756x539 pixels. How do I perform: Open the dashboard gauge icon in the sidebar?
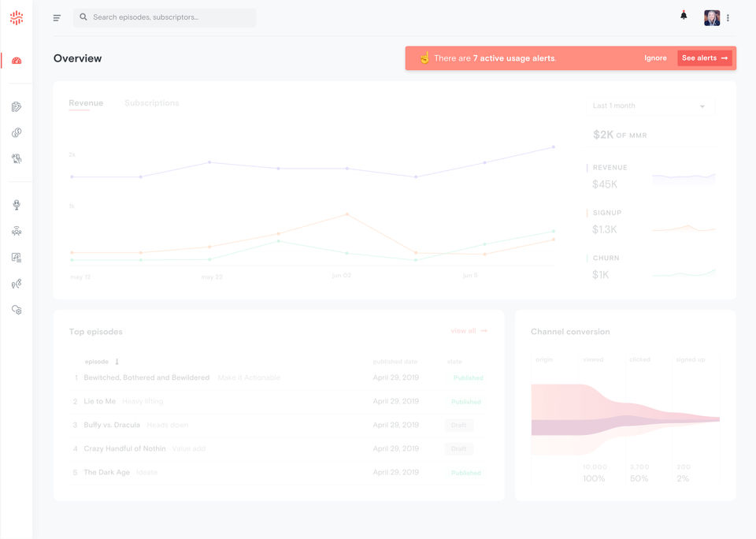tap(17, 61)
